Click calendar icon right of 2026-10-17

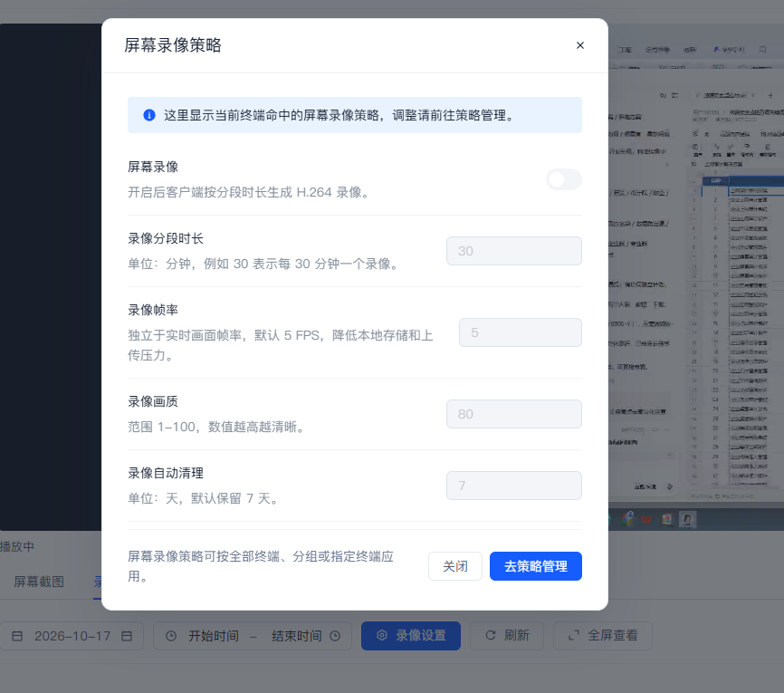(127, 636)
